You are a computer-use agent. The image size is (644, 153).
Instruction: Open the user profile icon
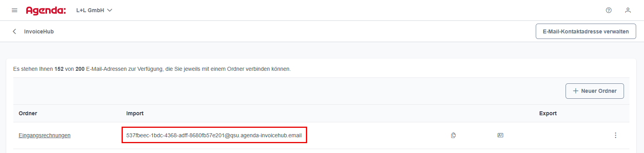click(628, 10)
